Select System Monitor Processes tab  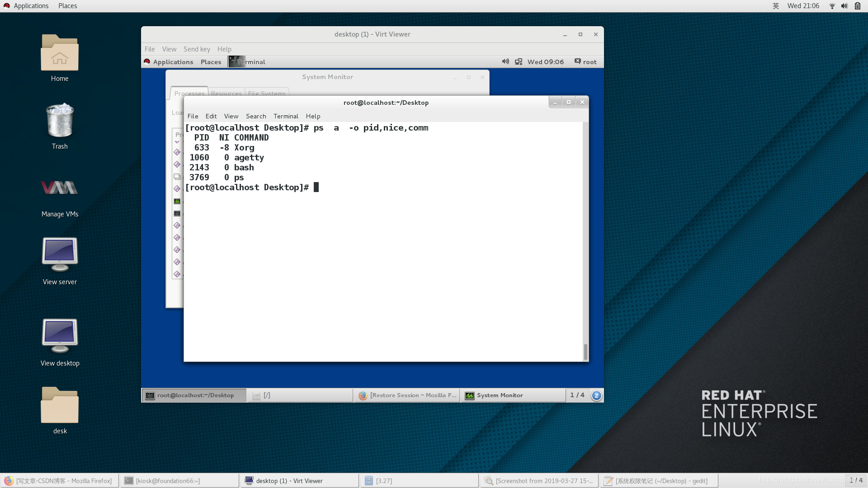click(x=189, y=93)
